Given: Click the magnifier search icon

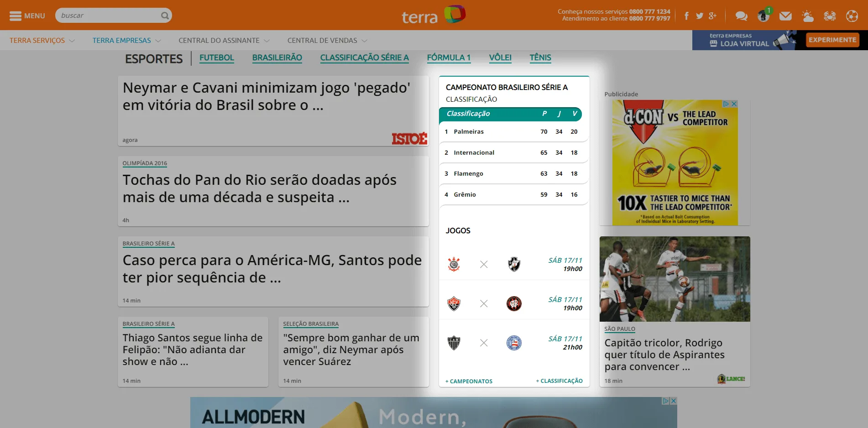Looking at the screenshot, I should click(x=165, y=16).
